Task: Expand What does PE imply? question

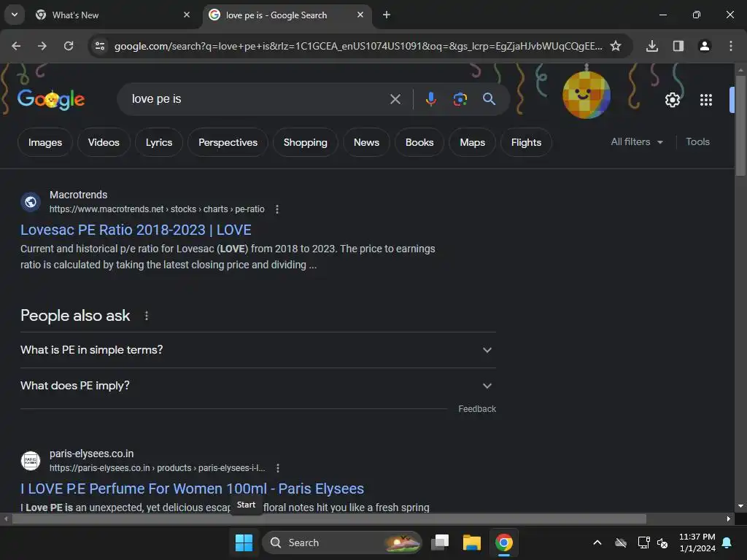Action: pos(258,386)
